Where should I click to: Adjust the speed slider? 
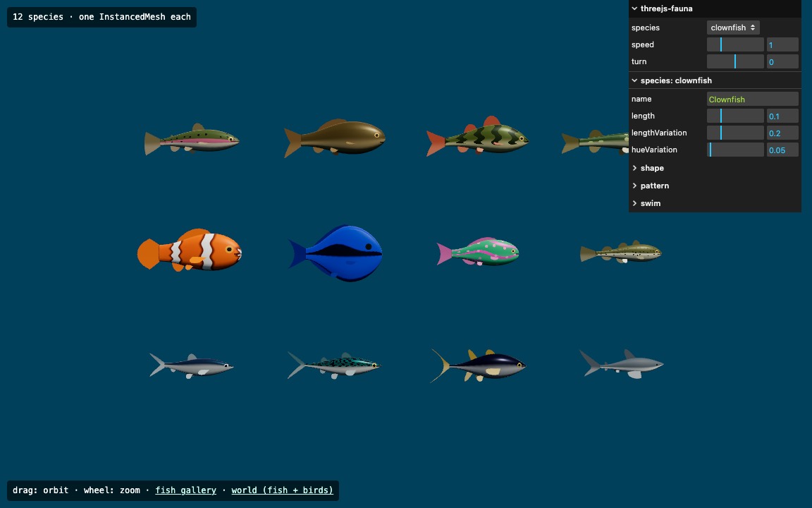click(x=735, y=44)
